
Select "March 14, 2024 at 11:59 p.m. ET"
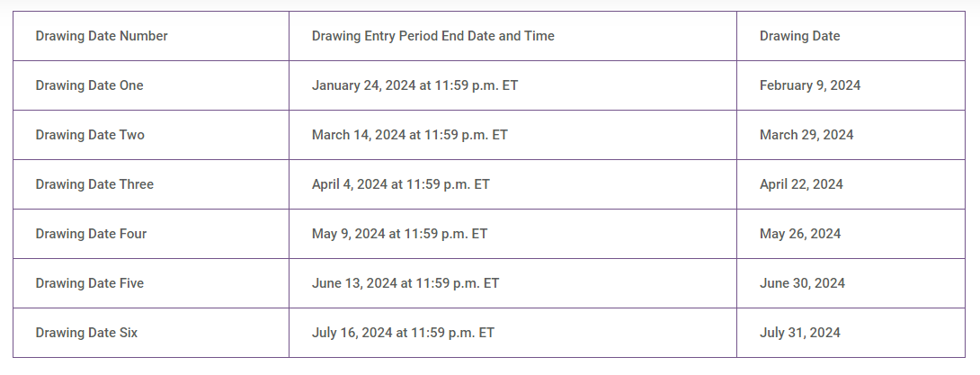409,135
